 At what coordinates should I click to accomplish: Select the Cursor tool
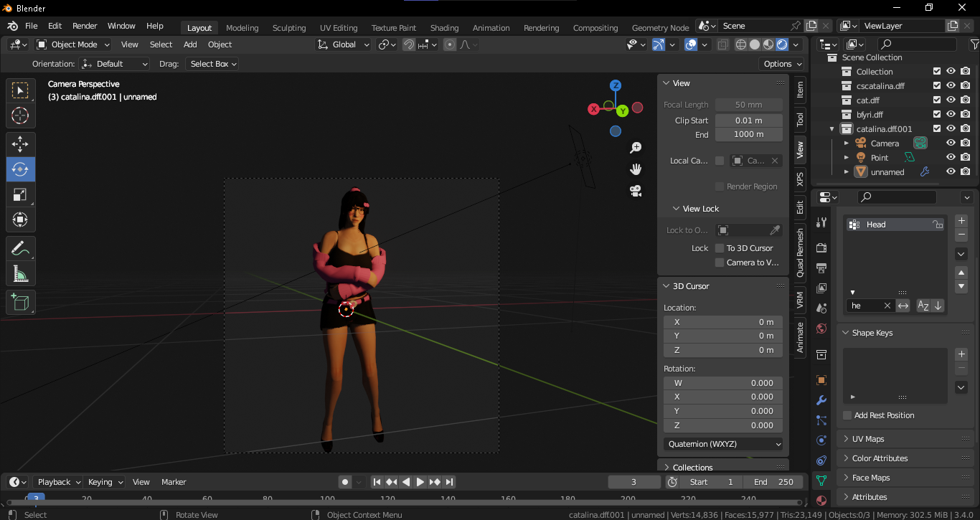(x=20, y=115)
